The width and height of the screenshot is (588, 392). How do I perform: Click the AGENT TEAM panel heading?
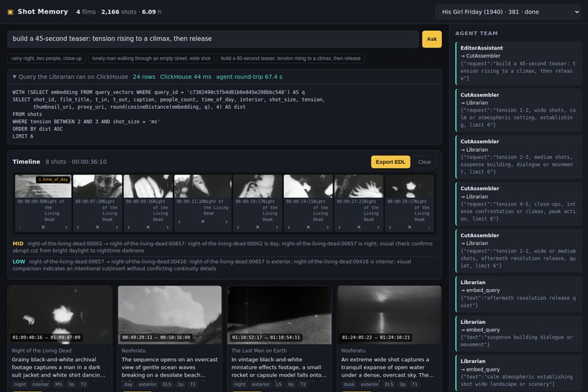pyautogui.click(x=476, y=34)
